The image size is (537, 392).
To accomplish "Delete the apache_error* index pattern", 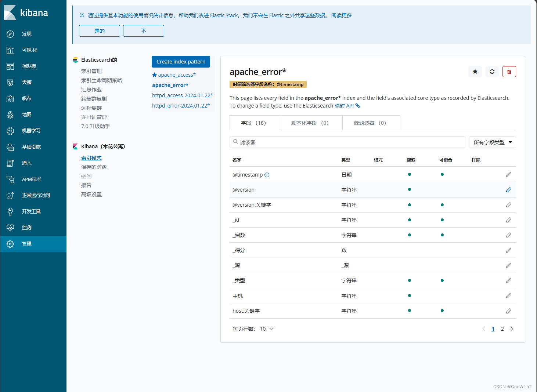I will tap(509, 72).
